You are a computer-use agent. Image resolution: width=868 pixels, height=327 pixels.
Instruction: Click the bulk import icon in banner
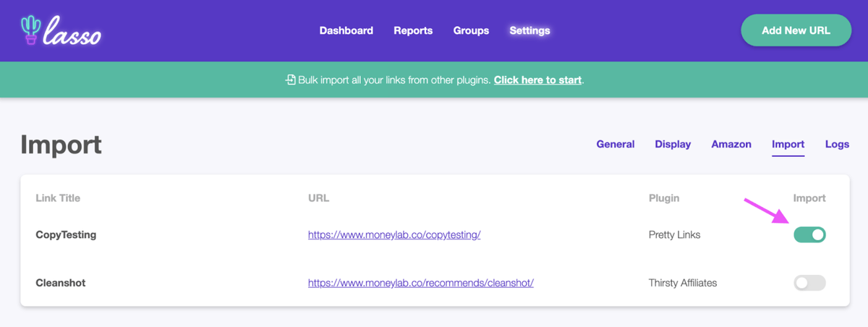click(x=290, y=80)
